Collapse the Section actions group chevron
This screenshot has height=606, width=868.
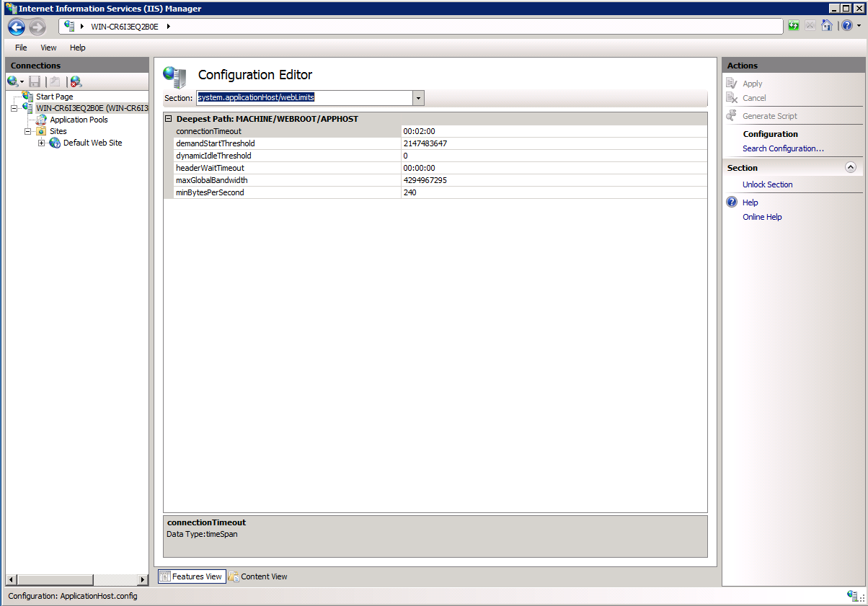click(x=851, y=167)
